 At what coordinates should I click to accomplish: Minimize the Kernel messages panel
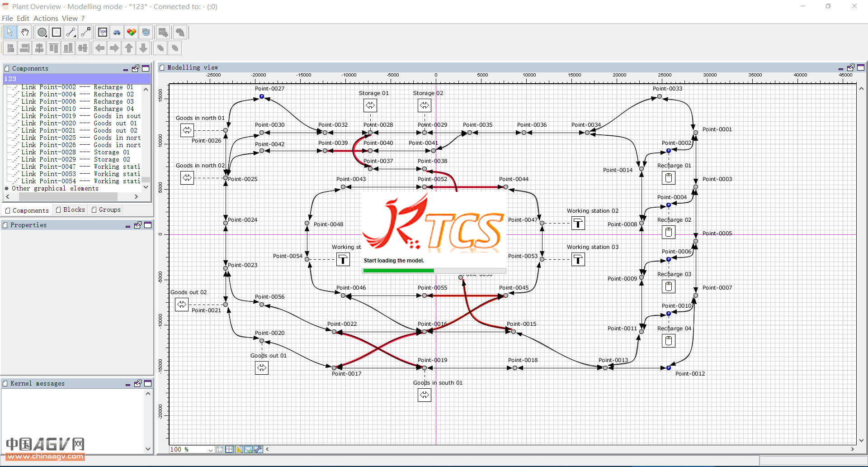click(x=128, y=384)
